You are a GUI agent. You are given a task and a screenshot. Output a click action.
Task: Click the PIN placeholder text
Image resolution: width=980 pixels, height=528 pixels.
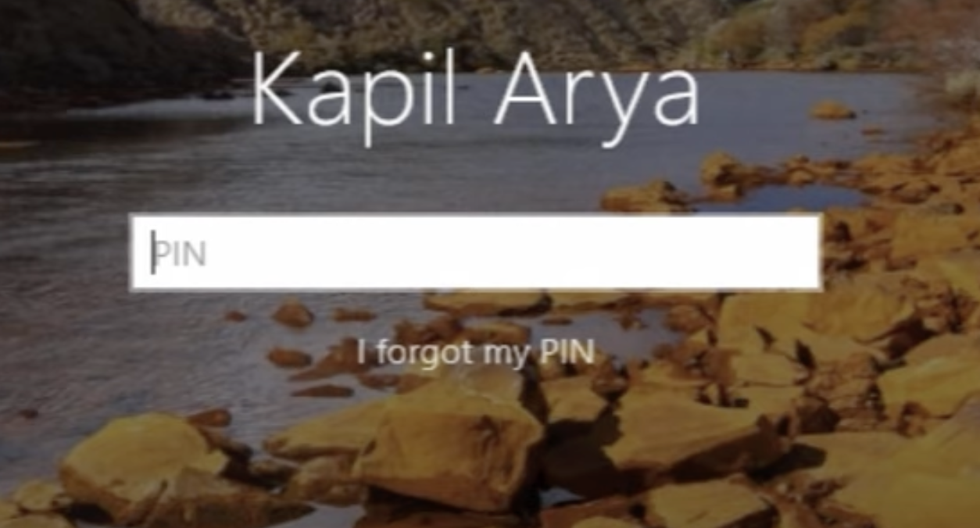click(180, 254)
